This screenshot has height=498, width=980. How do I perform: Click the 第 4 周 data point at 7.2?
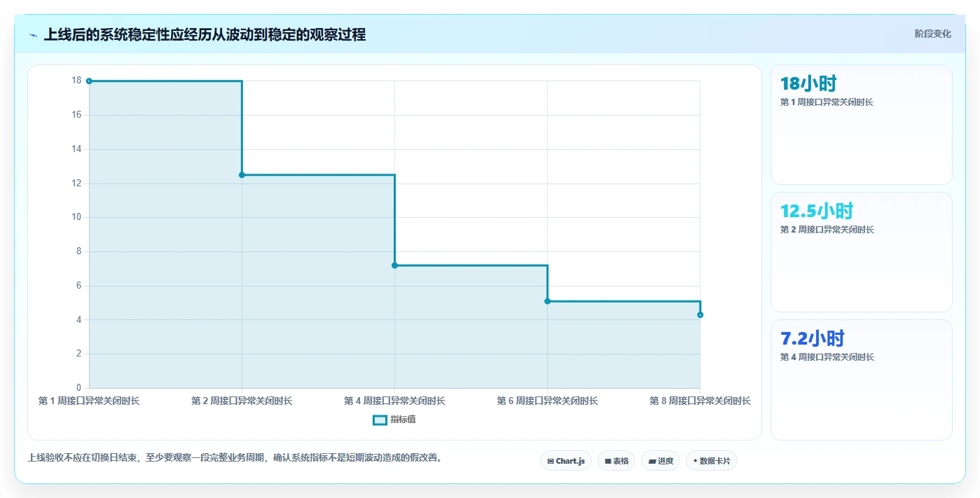(394, 265)
